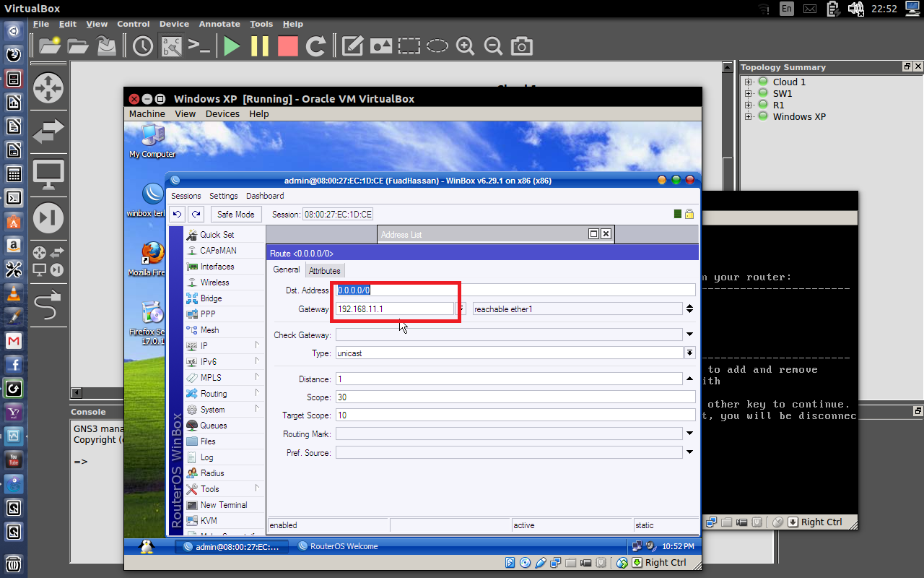Image resolution: width=924 pixels, height=578 pixels.
Task: Click the zoom out magnifier icon
Action: 493,46
